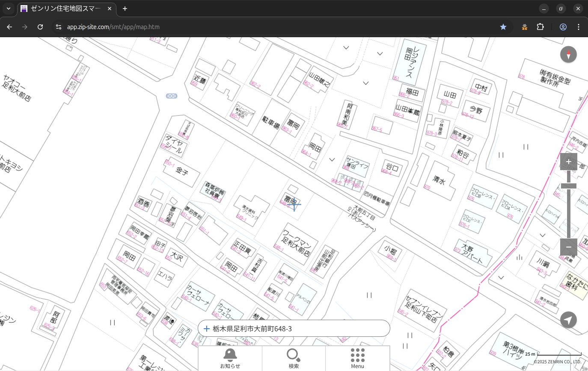Open a new browser tab
Screen dimensions: 588x371
pyautogui.click(x=125, y=9)
